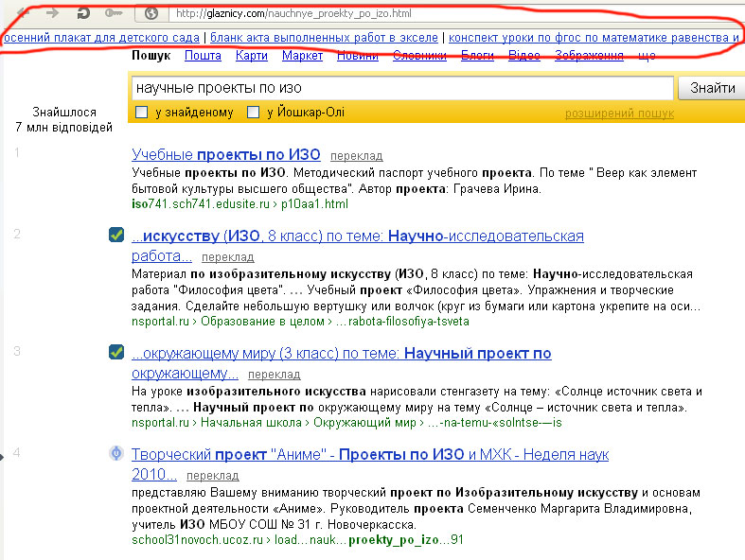Open the Карти tab
The image size is (745, 560).
(252, 56)
